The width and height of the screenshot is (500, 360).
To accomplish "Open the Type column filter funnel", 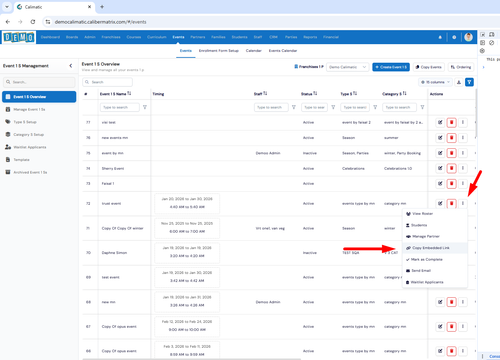I will point(375,107).
